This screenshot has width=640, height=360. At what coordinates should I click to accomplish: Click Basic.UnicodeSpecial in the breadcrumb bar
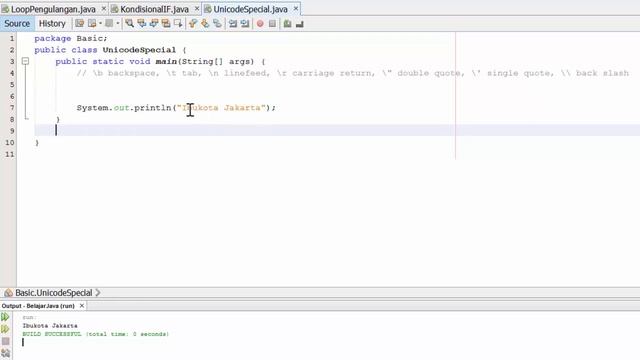(x=53, y=293)
